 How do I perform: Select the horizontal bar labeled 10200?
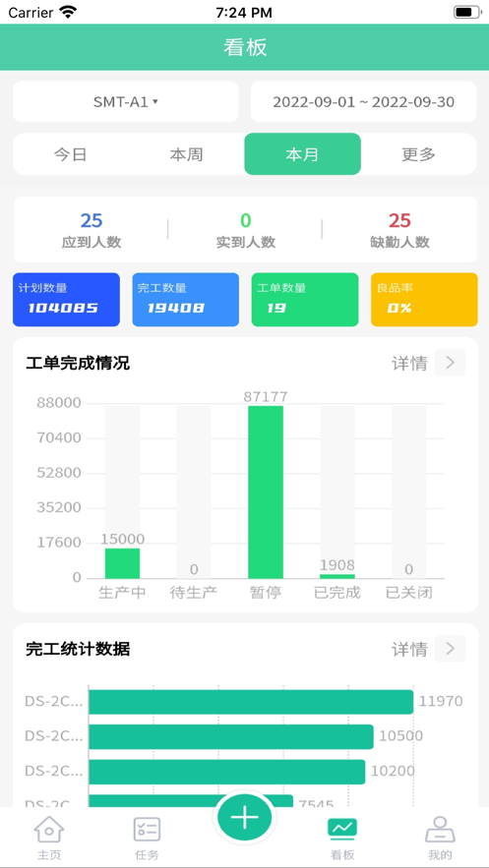[227, 771]
